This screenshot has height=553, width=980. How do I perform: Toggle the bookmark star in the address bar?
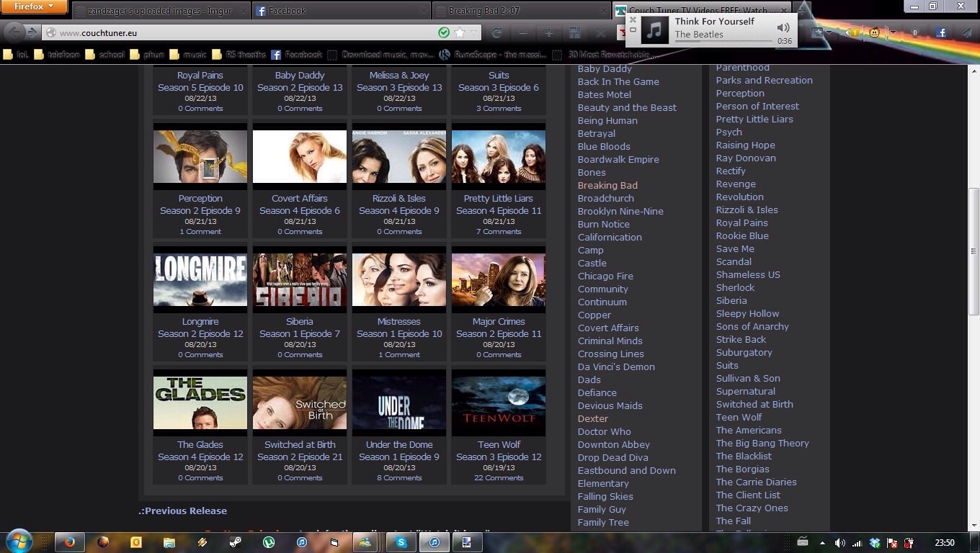[x=460, y=32]
